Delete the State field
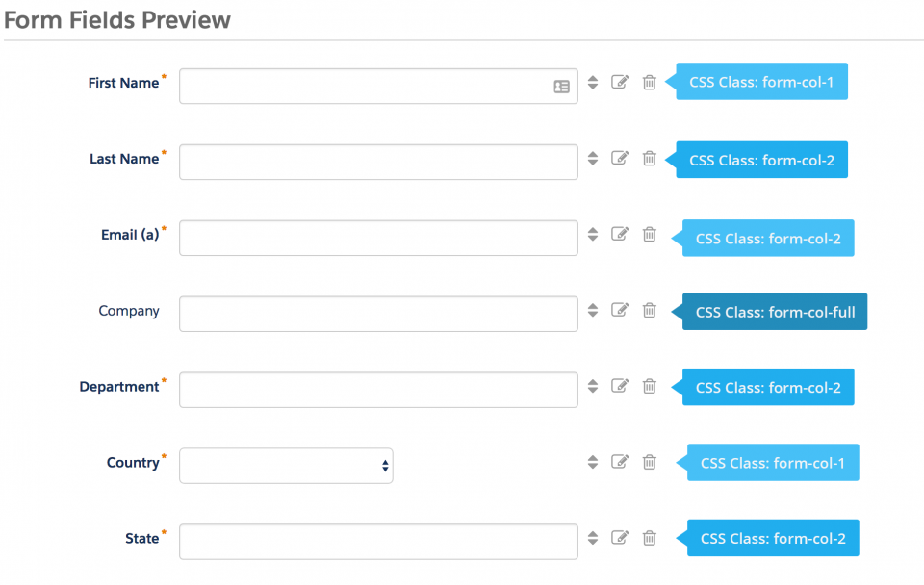The image size is (924, 585). coord(650,538)
